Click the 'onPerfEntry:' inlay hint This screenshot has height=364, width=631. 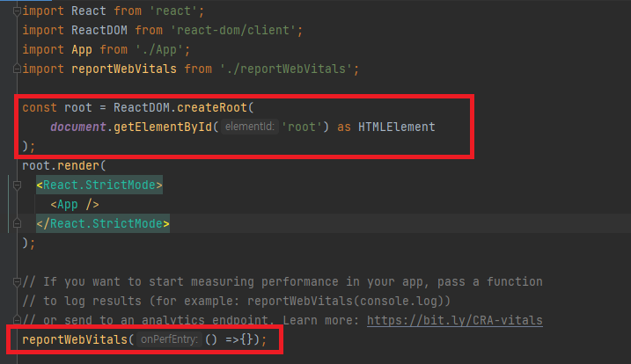(x=169, y=339)
